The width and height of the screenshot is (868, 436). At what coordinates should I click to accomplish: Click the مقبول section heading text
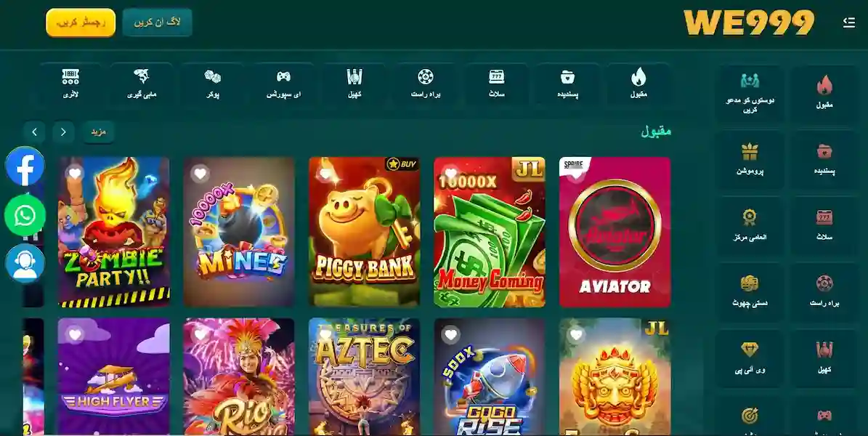click(x=656, y=132)
